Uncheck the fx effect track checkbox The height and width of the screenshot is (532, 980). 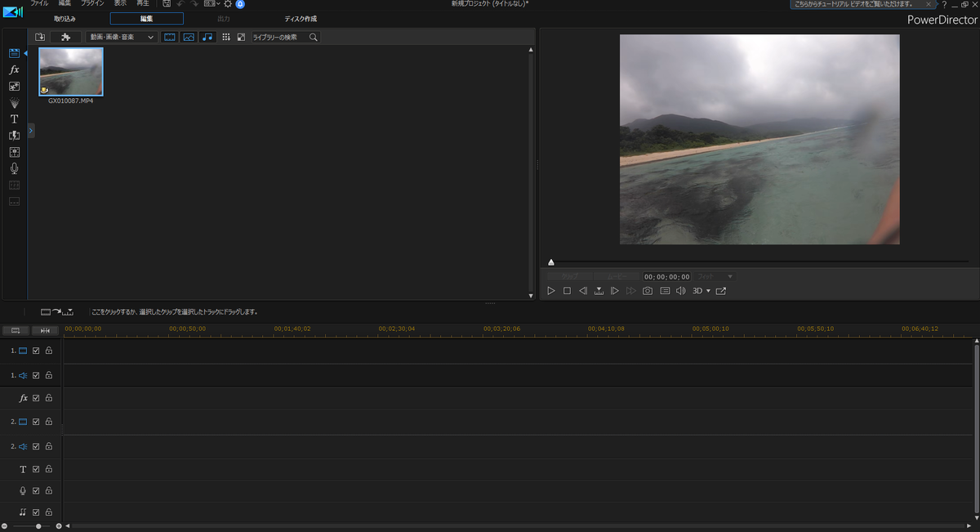[36, 398]
